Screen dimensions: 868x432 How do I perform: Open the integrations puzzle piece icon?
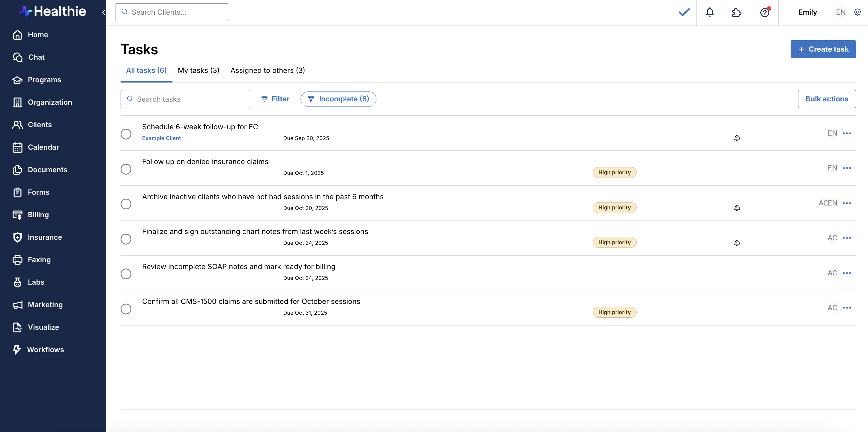coord(737,13)
